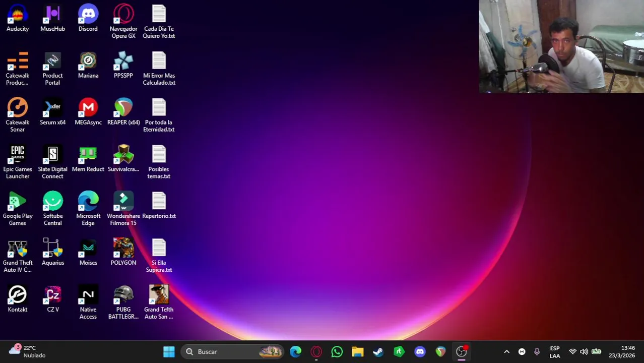This screenshot has width=644, height=363.
Task: Open Steam from the taskbar
Action: pyautogui.click(x=378, y=351)
